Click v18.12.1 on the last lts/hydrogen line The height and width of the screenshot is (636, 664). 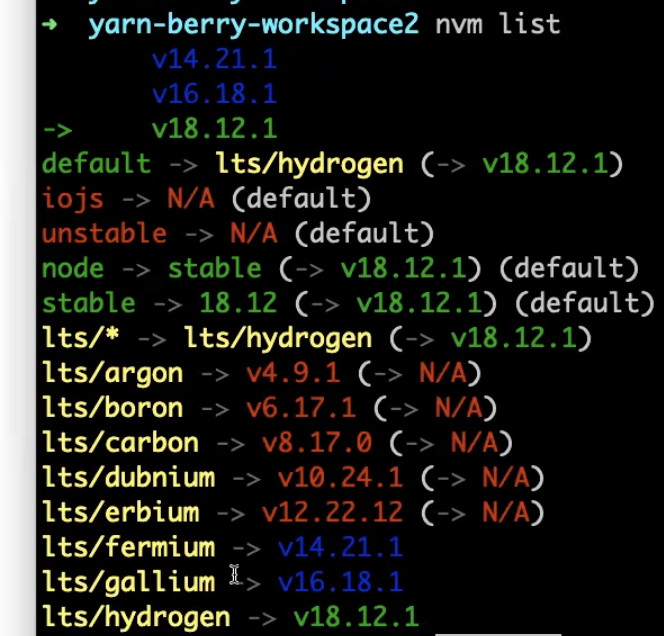pyautogui.click(x=356, y=616)
